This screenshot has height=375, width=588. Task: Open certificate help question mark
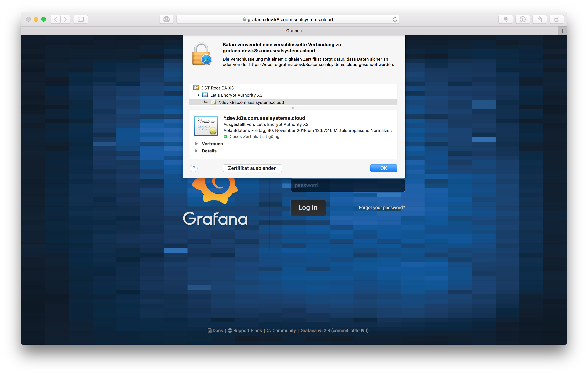coord(194,168)
